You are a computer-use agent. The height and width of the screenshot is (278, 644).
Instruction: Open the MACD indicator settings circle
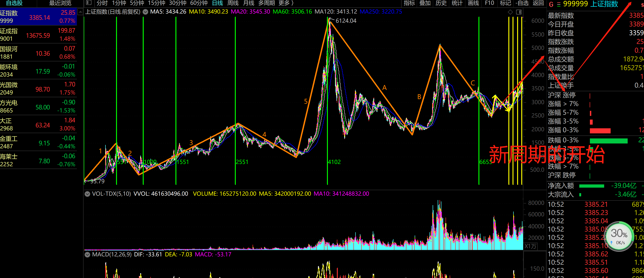[87, 255]
